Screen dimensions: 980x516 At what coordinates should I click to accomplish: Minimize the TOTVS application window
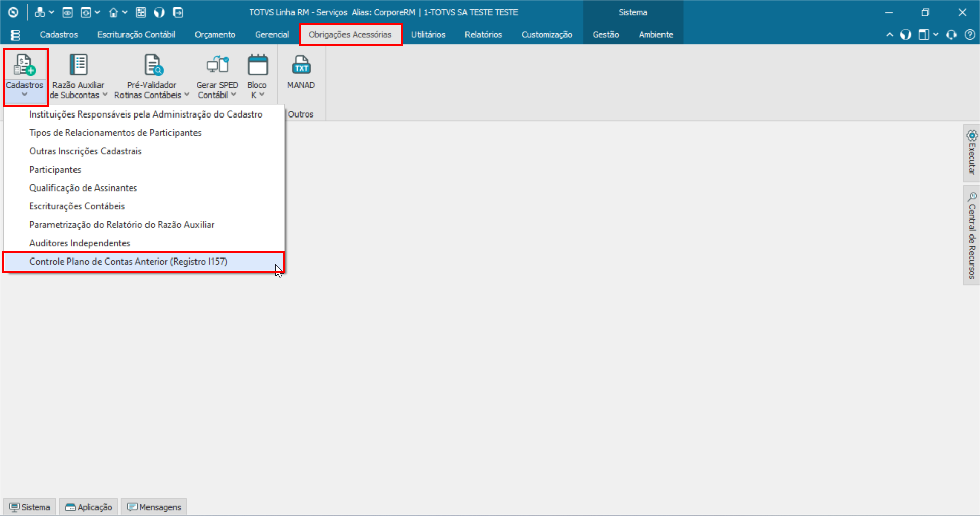[x=889, y=12]
